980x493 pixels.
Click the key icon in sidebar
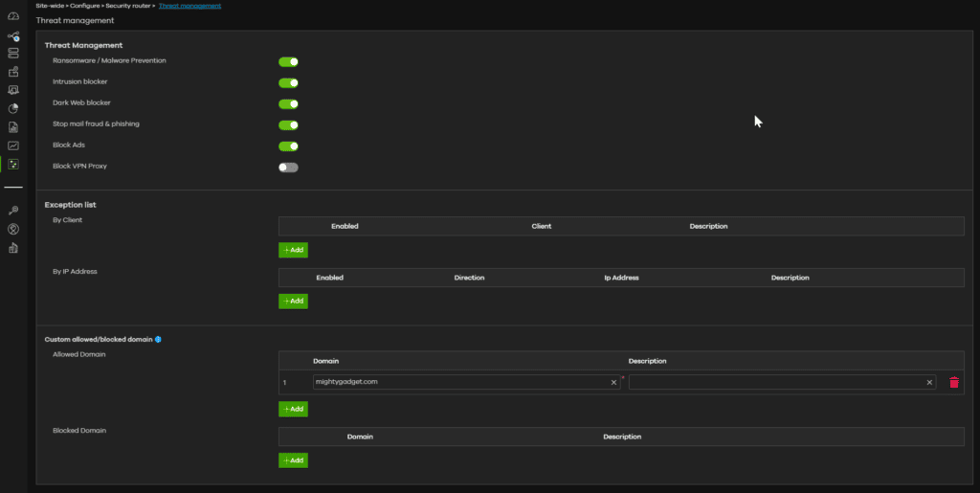coord(13,210)
